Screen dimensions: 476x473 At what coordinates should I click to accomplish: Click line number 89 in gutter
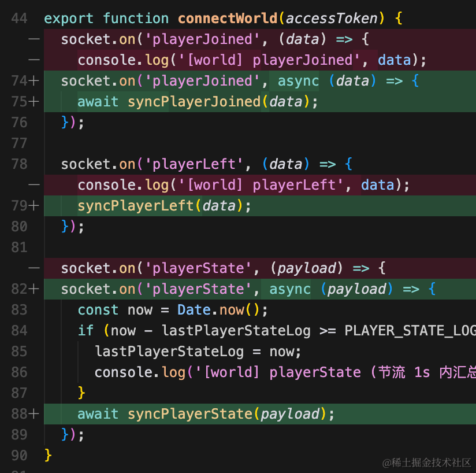[20, 435]
